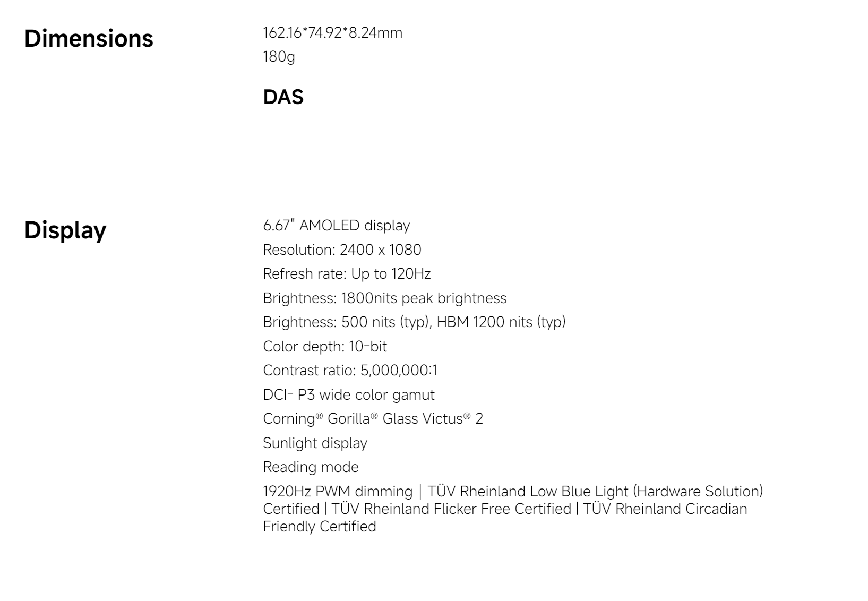Click the 180g weight value
This screenshot has width=868, height=601.
point(279,56)
